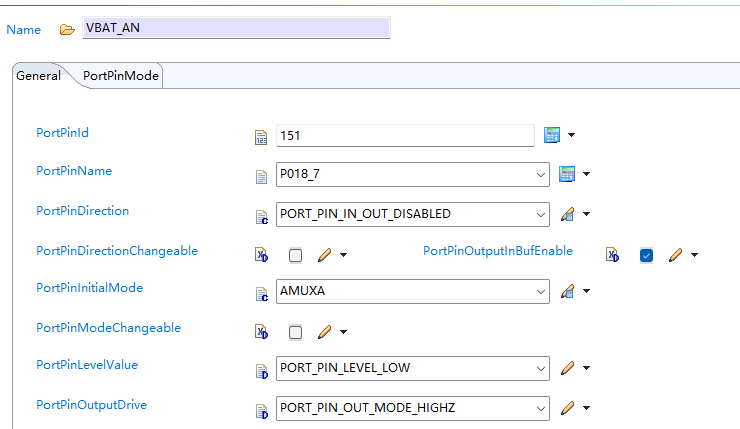The image size is (740, 429).
Task: Switch to the PortPinMode tab
Action: tap(121, 76)
